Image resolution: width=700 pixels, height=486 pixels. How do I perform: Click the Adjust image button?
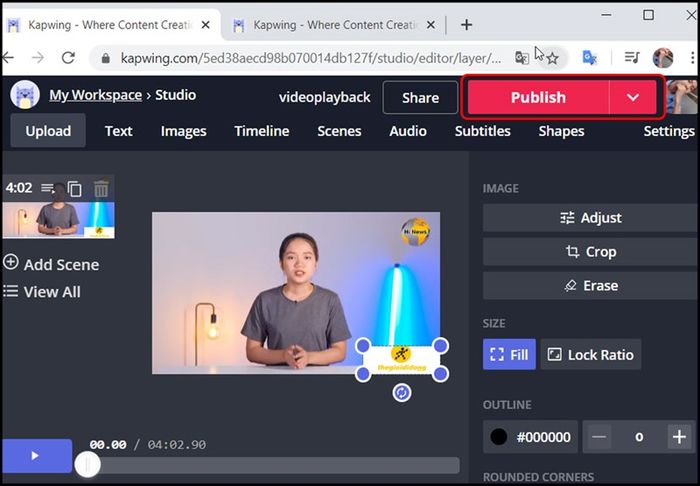coord(591,218)
